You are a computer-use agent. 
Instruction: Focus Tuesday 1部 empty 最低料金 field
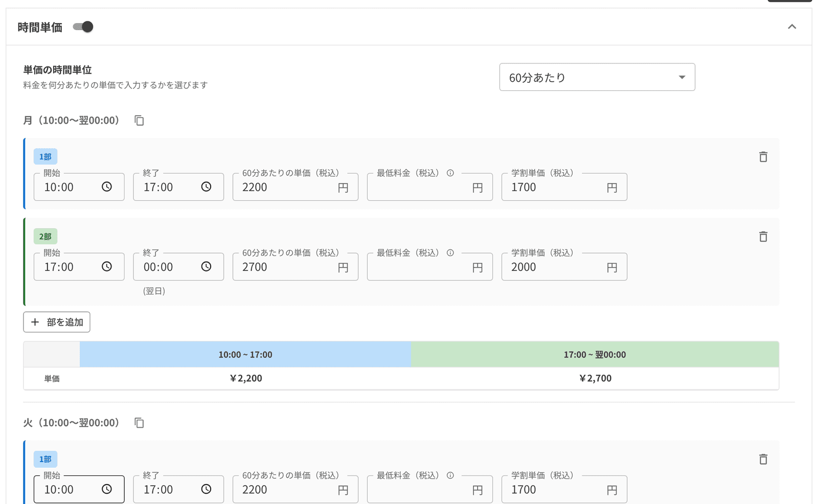point(430,489)
